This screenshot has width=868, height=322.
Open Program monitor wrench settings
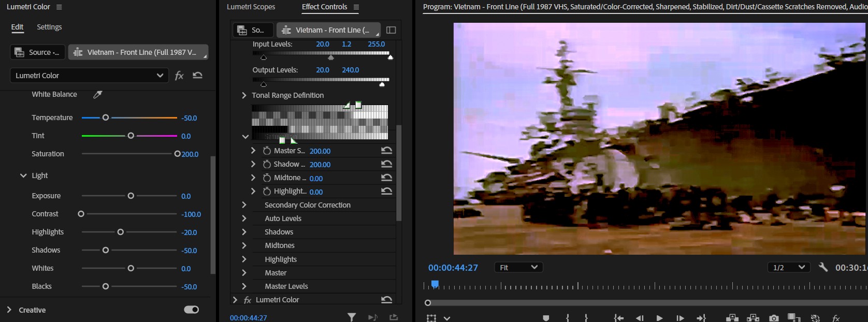(823, 267)
